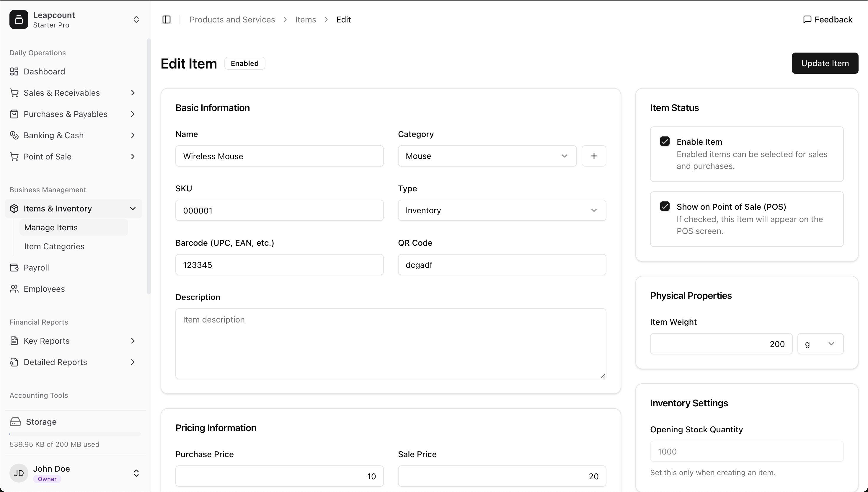868x492 pixels.
Task: Open Dashboard from the sidebar
Action: 73,72
